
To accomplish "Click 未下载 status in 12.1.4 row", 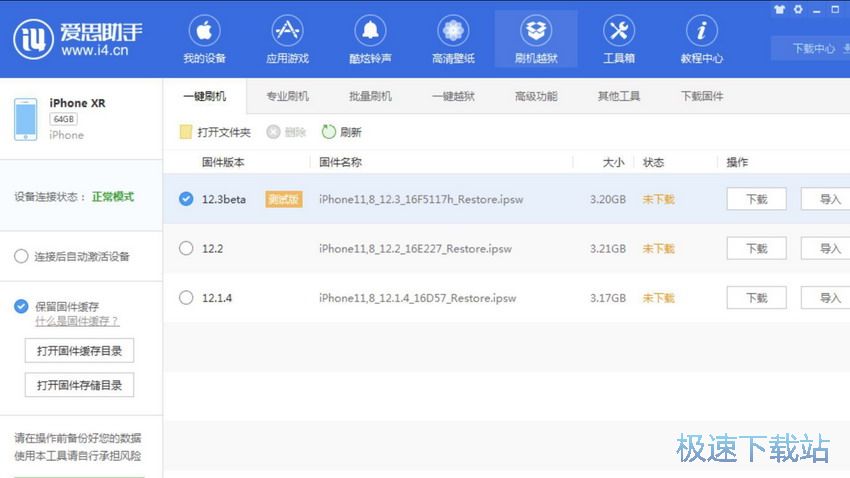I will pos(658,298).
